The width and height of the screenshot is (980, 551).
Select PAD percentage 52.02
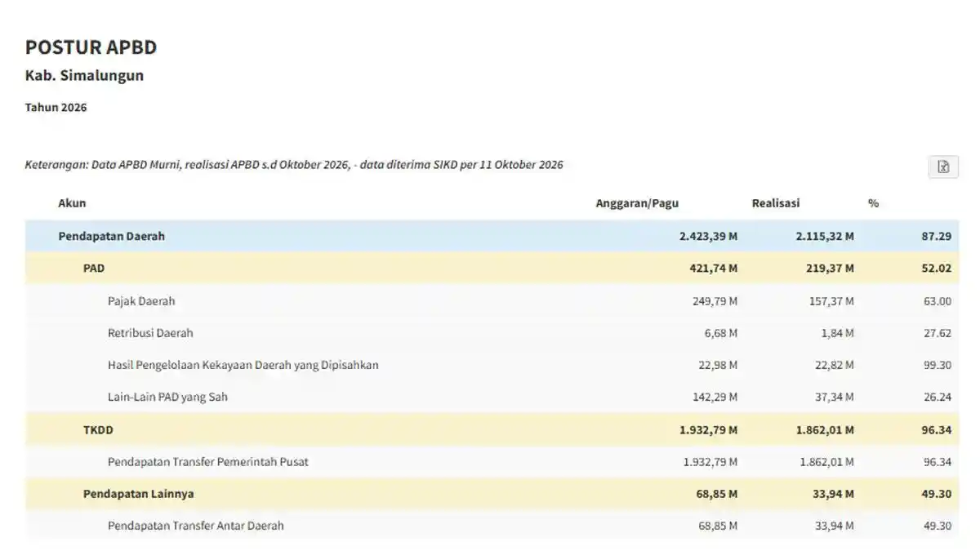937,269
